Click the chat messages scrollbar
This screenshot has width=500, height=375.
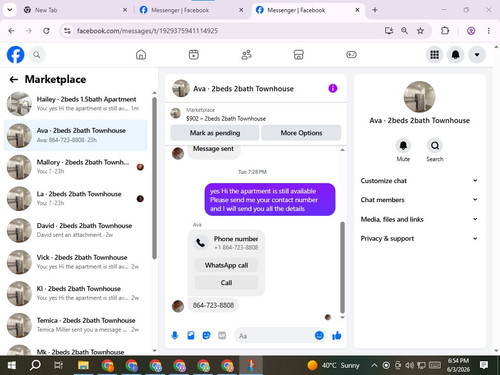click(x=342, y=267)
